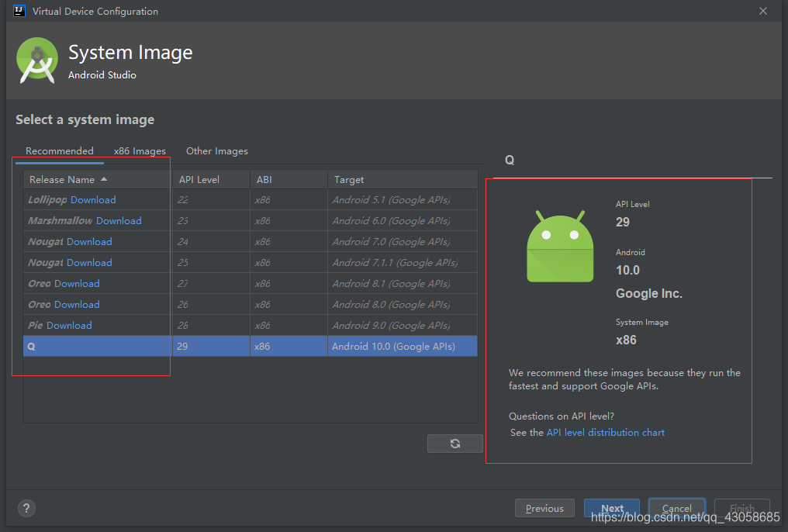Select the Q release row
This screenshot has width=788, height=532.
point(250,346)
